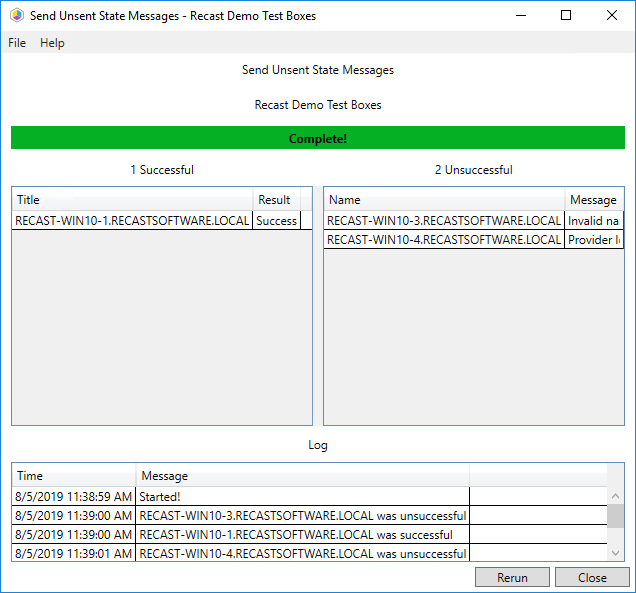Click Message column header in Unsuccessful table
The height and width of the screenshot is (593, 636).
[x=594, y=200]
